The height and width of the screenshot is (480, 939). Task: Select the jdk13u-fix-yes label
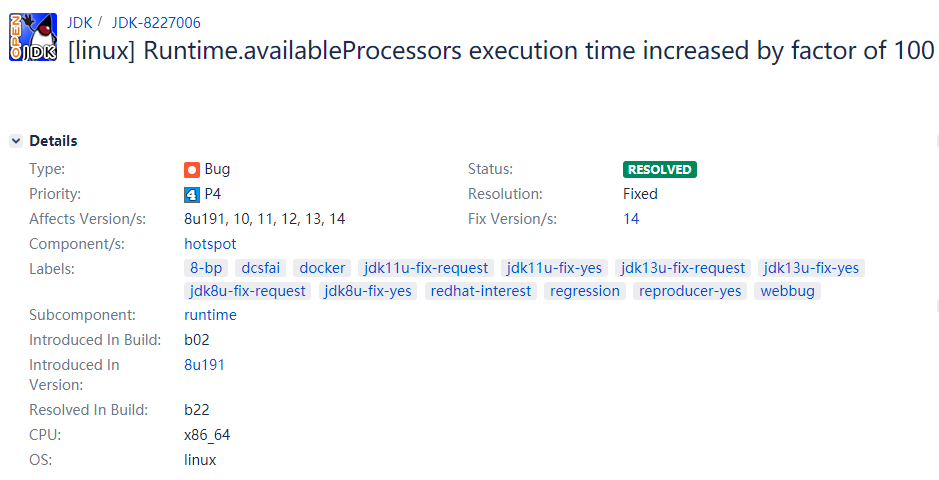coord(811,268)
